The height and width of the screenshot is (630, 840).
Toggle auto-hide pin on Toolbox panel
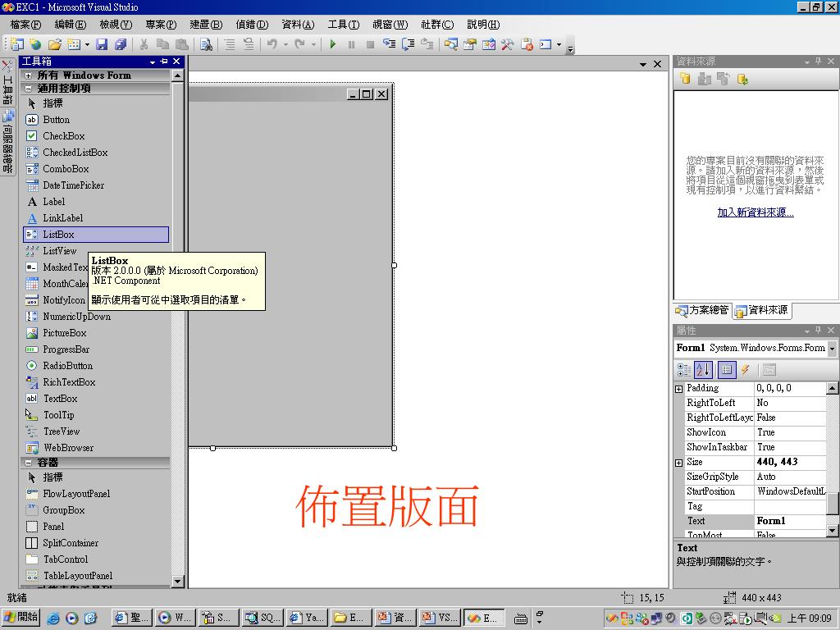coord(164,62)
